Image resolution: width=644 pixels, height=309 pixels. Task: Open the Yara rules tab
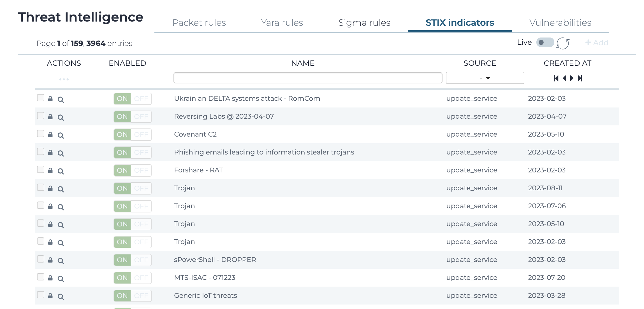coord(282,23)
